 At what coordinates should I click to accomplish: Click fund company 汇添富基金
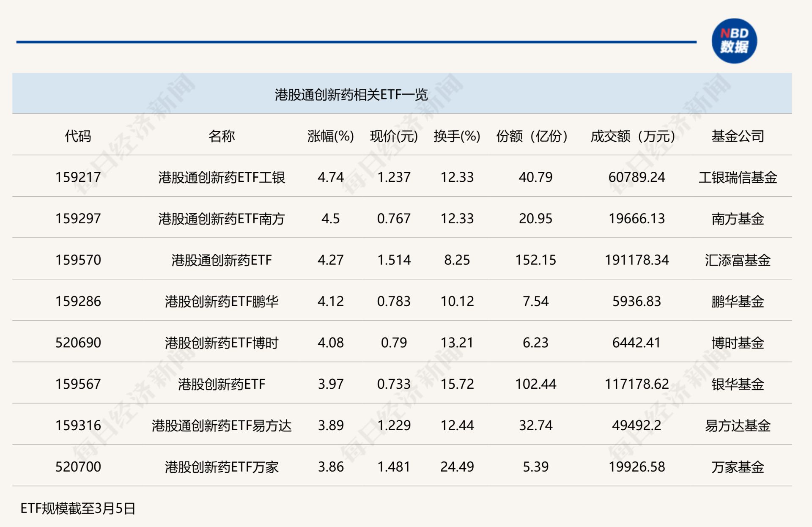click(x=738, y=260)
